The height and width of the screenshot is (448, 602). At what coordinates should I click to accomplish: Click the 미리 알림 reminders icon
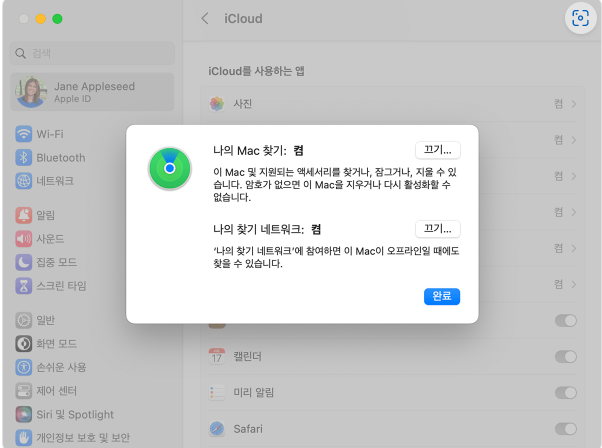[217, 392]
